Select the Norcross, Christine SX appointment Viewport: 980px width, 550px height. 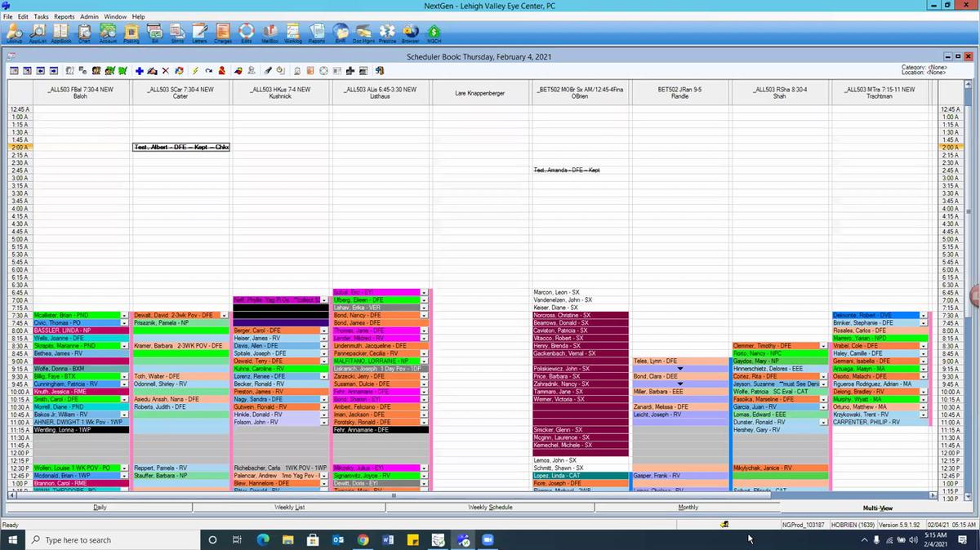coord(580,315)
